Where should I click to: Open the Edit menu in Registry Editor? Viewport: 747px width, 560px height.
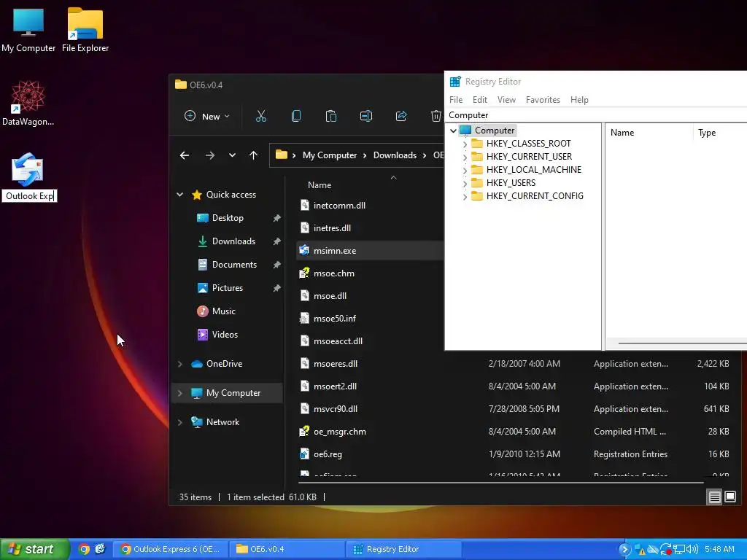[x=480, y=99]
